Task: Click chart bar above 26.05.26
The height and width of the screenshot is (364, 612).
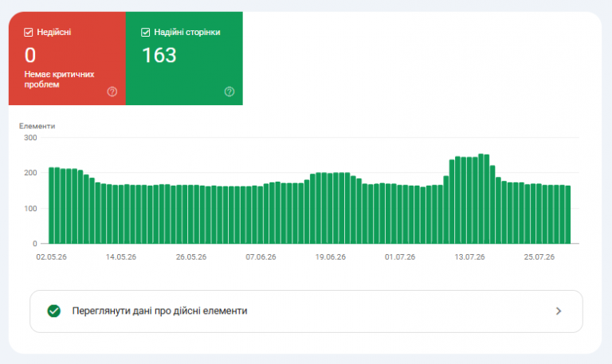Action: tap(190, 214)
